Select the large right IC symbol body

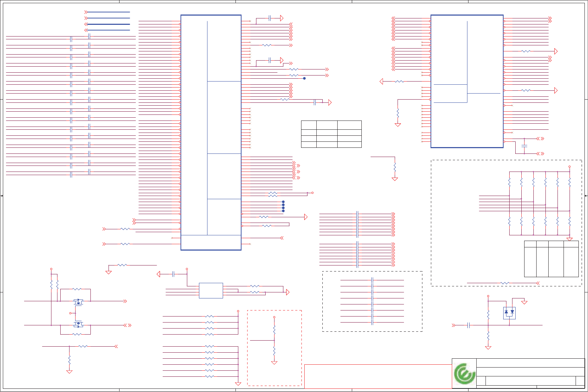click(x=467, y=81)
